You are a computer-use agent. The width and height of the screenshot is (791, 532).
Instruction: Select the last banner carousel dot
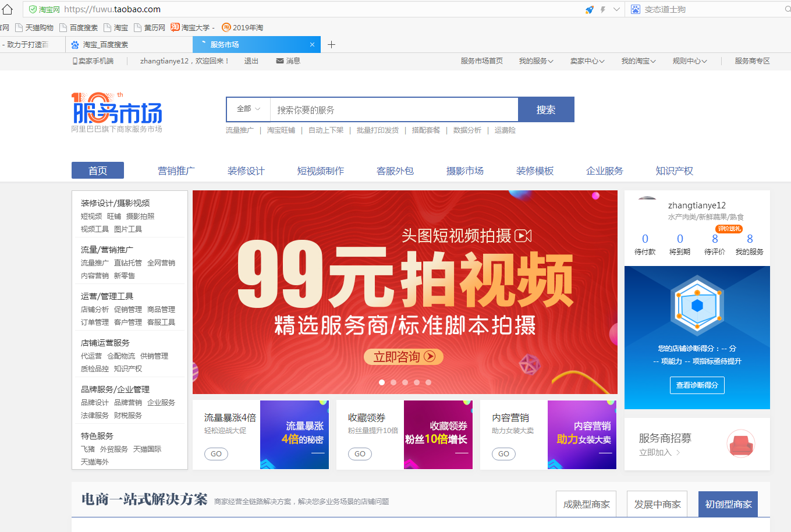point(428,382)
